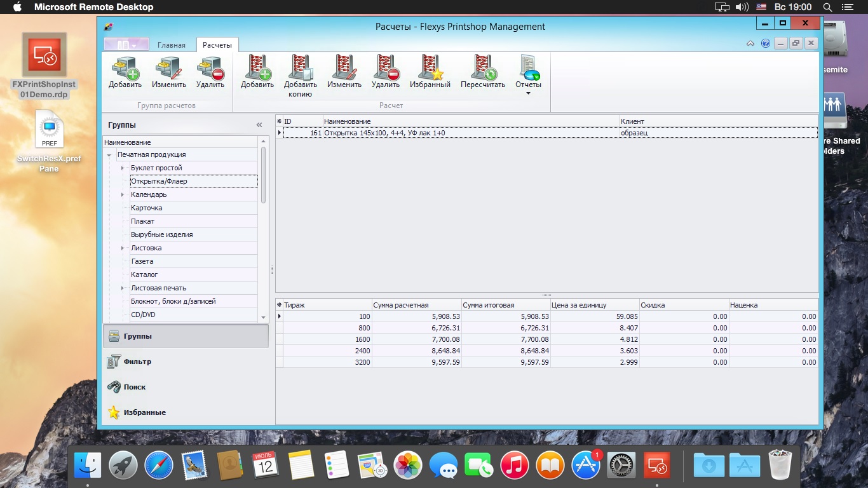868x488 pixels.
Task: Collapse the ribbon with the up arrow
Action: [750, 43]
